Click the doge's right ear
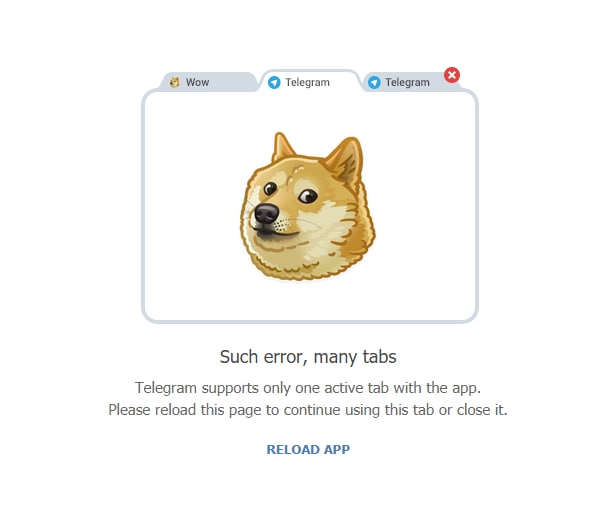This screenshot has width=598, height=530. [346, 159]
